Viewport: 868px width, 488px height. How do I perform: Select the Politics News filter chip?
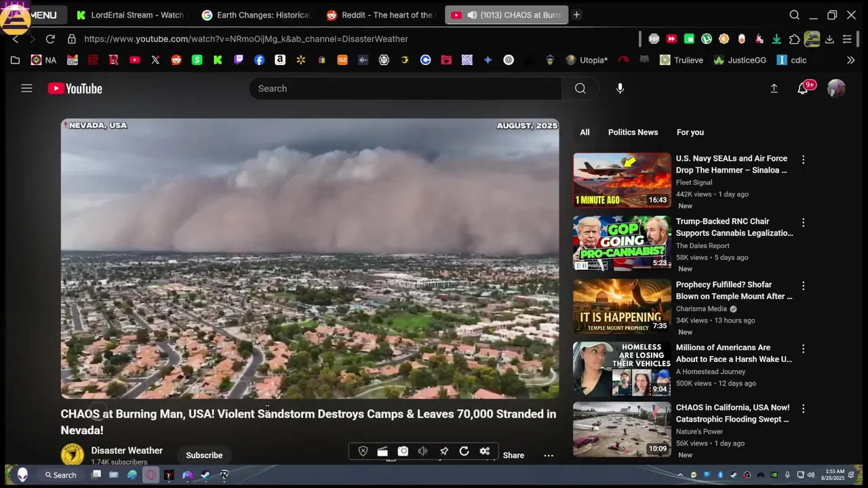pyautogui.click(x=633, y=132)
